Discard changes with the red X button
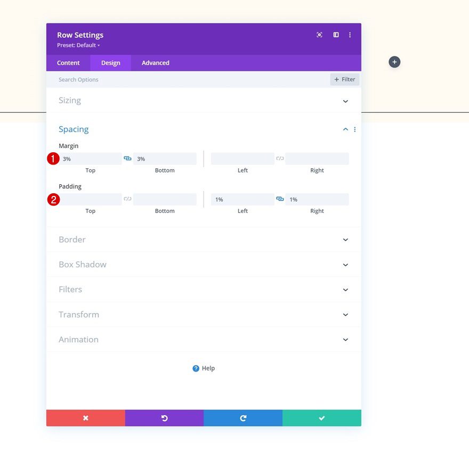 (x=86, y=418)
